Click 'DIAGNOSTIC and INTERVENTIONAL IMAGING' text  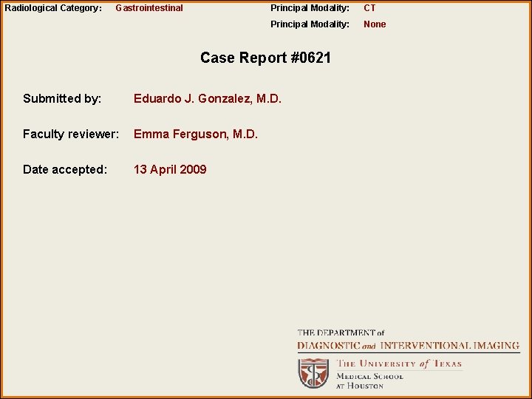click(x=408, y=346)
